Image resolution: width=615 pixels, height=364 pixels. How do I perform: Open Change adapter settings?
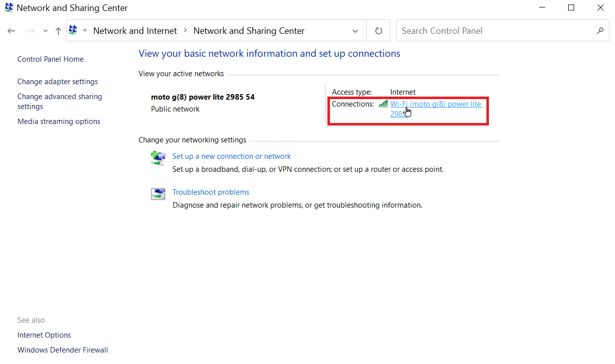pyautogui.click(x=57, y=82)
